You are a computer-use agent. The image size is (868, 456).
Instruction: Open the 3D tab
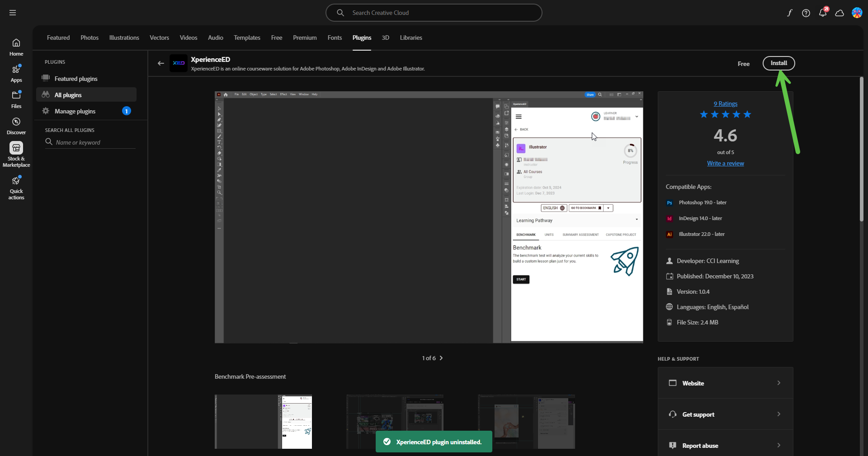[385, 38]
